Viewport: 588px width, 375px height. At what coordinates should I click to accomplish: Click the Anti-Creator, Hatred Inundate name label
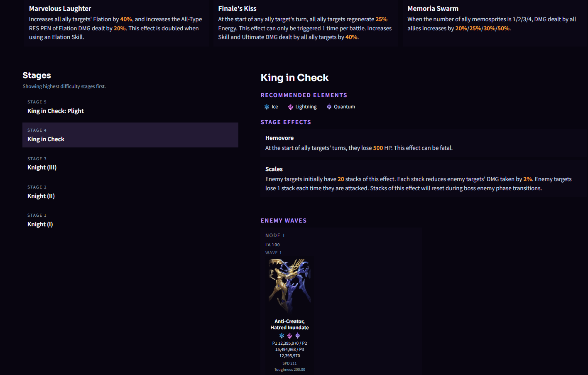[x=289, y=324]
